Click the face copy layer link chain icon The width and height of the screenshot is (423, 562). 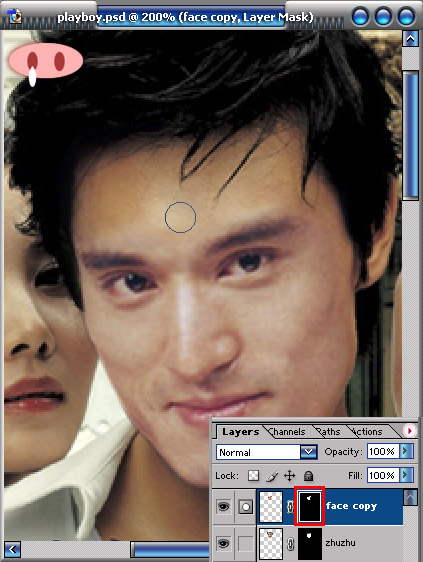[x=290, y=507]
